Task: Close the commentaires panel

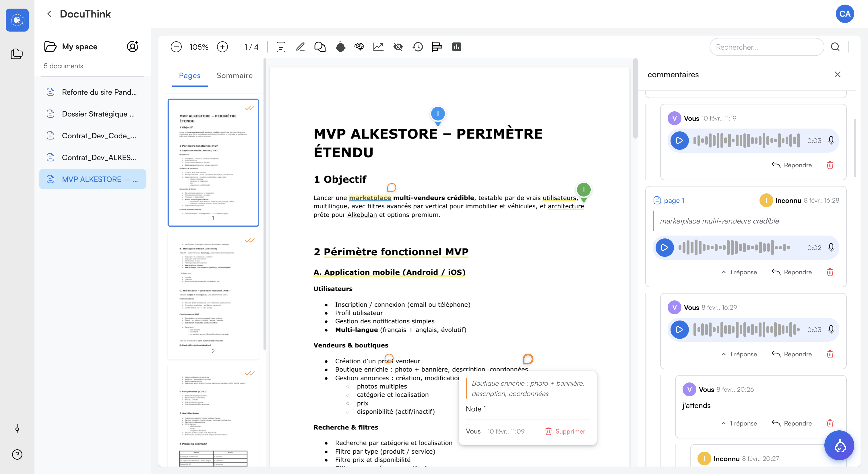Action: point(837,74)
